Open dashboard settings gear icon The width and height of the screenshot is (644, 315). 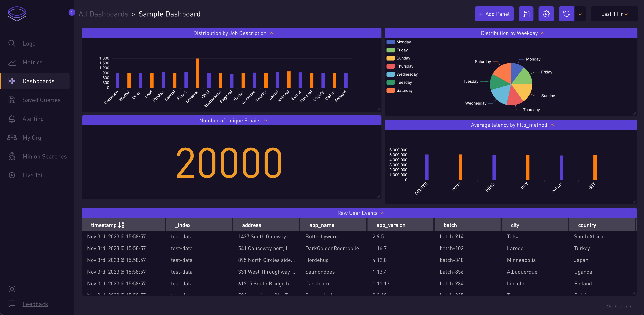[x=546, y=14]
